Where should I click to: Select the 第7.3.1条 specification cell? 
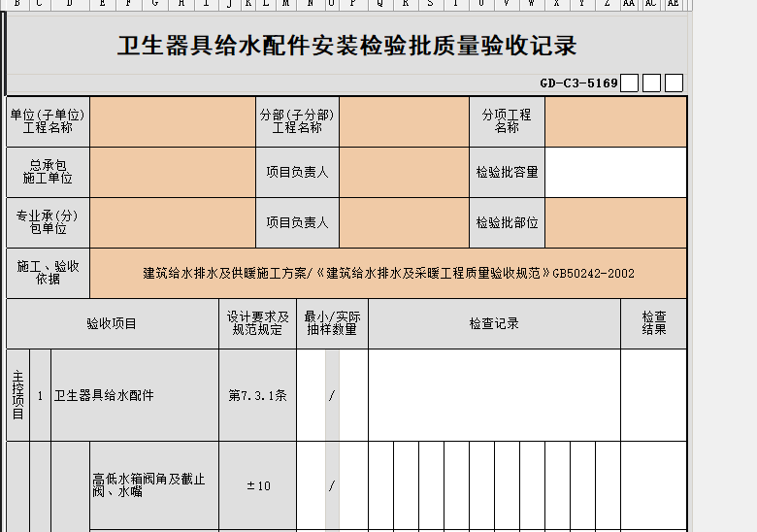pyautogui.click(x=257, y=395)
